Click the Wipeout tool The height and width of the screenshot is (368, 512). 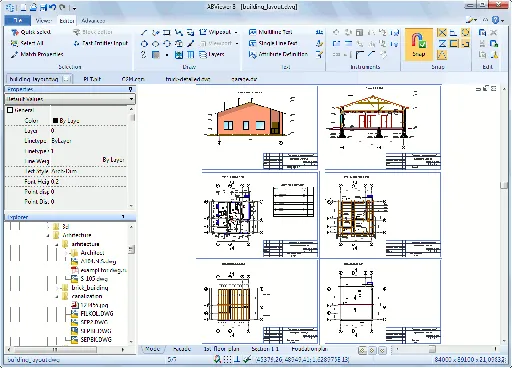click(x=215, y=32)
